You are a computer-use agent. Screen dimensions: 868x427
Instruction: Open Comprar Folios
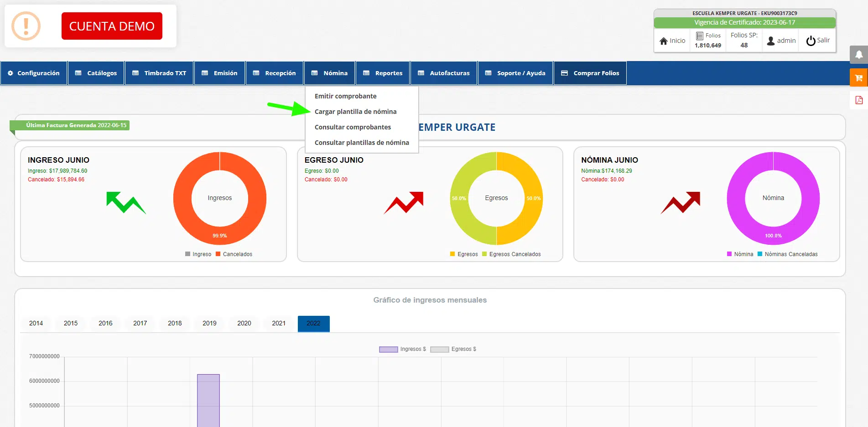590,73
